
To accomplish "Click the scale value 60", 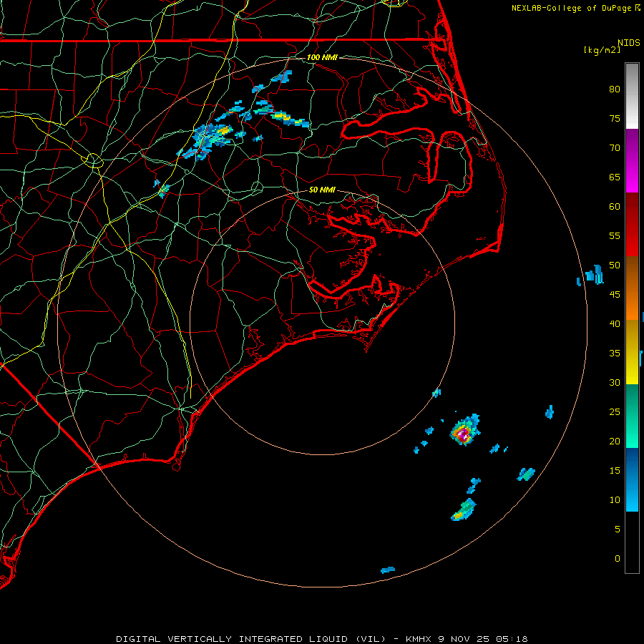I will [615, 207].
